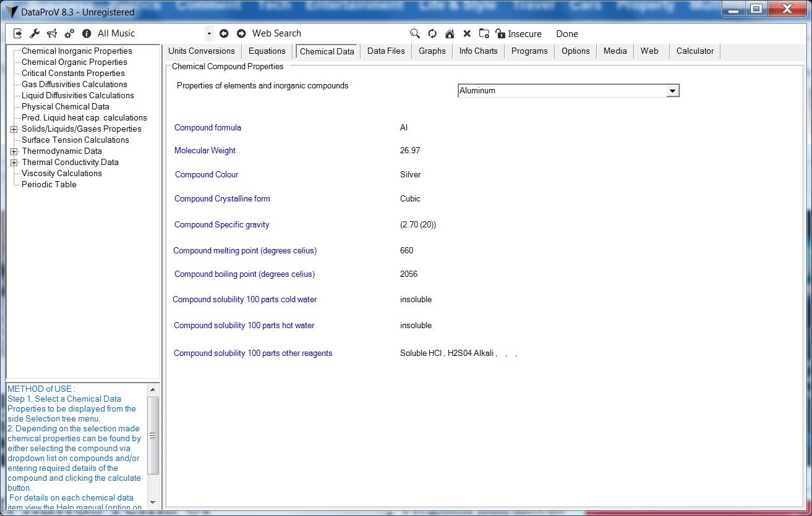
Task: Expand Thermal Conductivity Data tree node
Action: pos(14,163)
